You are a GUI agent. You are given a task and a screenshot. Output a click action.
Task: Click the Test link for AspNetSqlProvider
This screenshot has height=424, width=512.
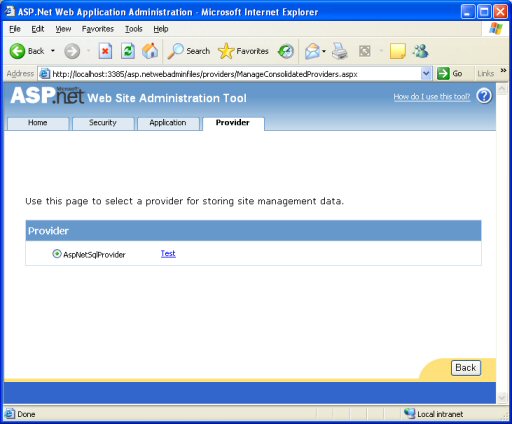(168, 254)
